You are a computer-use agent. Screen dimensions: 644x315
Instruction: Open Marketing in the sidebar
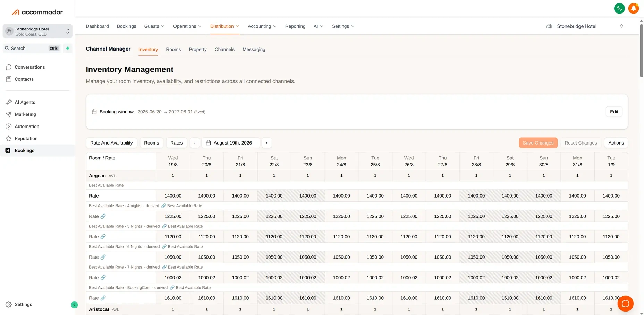[x=25, y=114]
